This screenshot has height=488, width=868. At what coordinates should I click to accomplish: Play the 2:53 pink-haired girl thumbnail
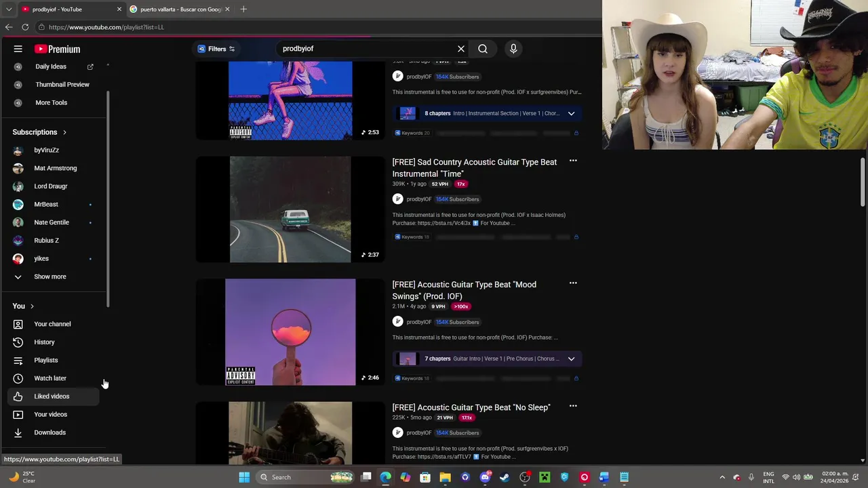pyautogui.click(x=290, y=100)
